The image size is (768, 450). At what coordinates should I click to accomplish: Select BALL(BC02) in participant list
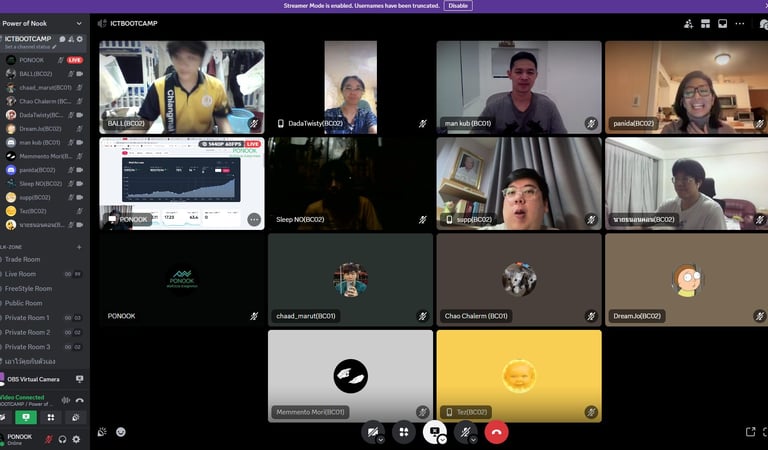coord(44,74)
